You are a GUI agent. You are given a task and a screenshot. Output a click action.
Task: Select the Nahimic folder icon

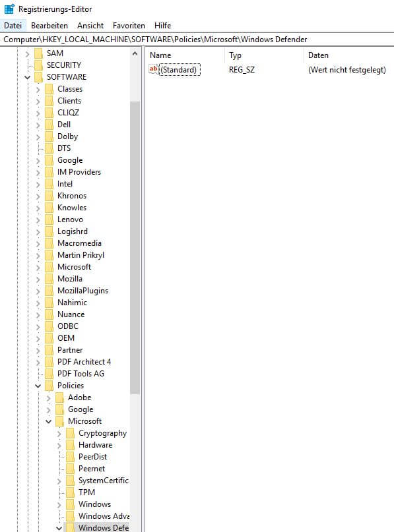tap(49, 303)
